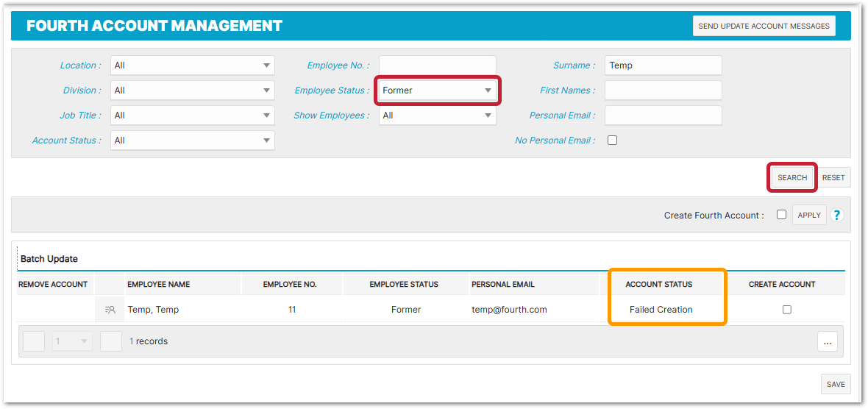The height and width of the screenshot is (409, 868).
Task: Change the Employee Status dropdown set to Former
Action: (437, 90)
